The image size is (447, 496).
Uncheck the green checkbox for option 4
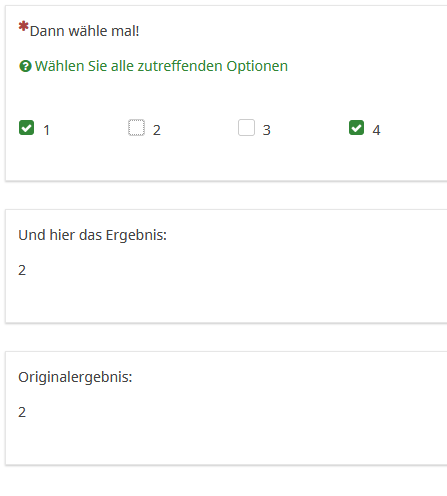coord(356,128)
